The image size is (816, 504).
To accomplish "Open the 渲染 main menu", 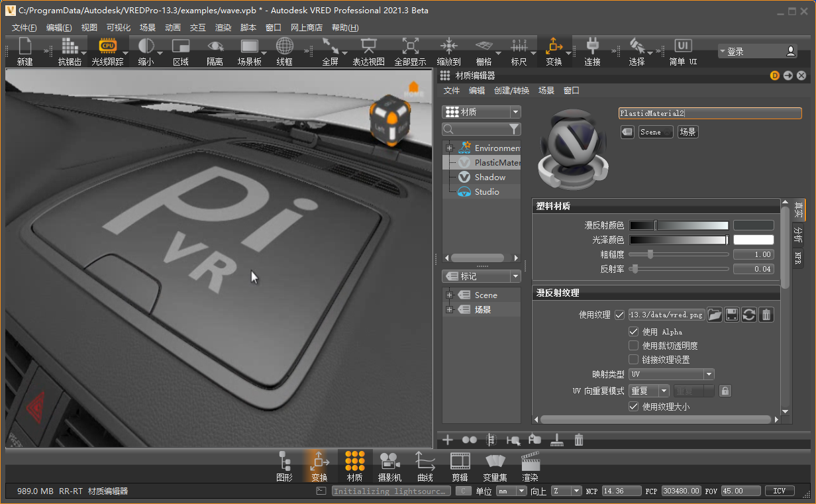I will pos(223,28).
